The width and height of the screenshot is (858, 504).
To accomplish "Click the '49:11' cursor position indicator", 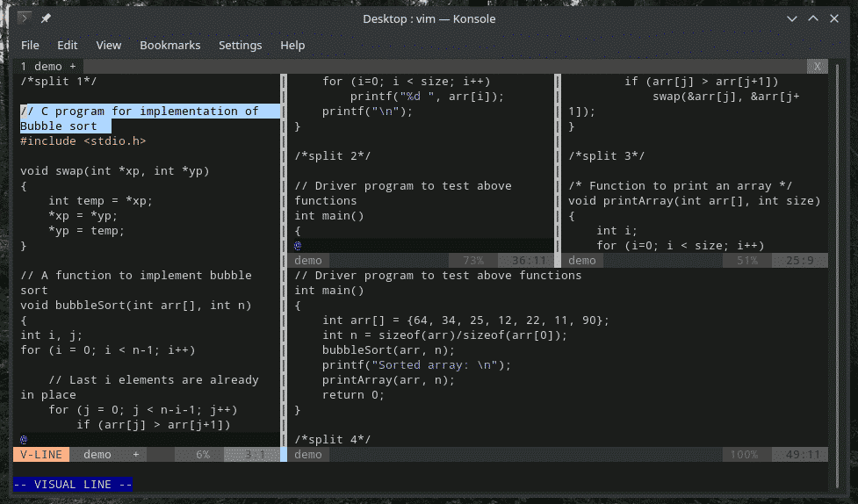I will pos(804,454).
